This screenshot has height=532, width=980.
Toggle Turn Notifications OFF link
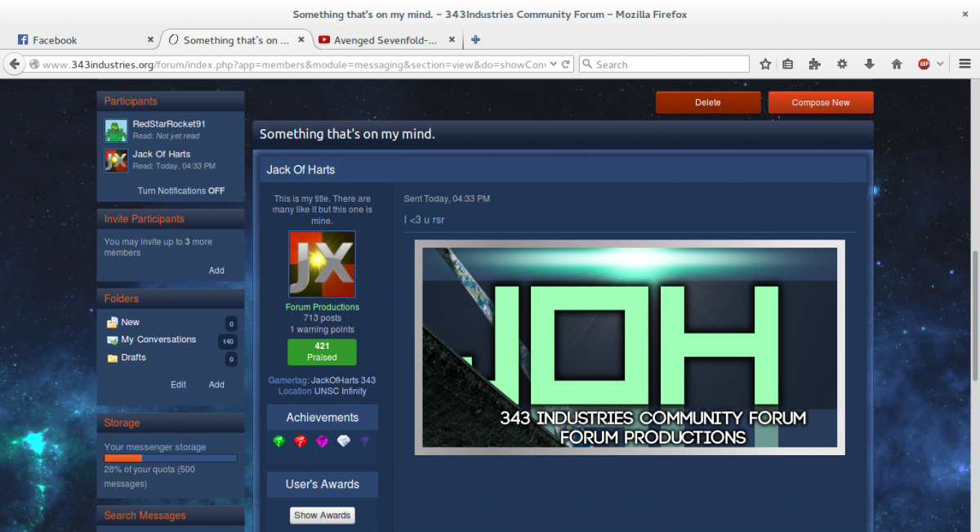point(180,190)
